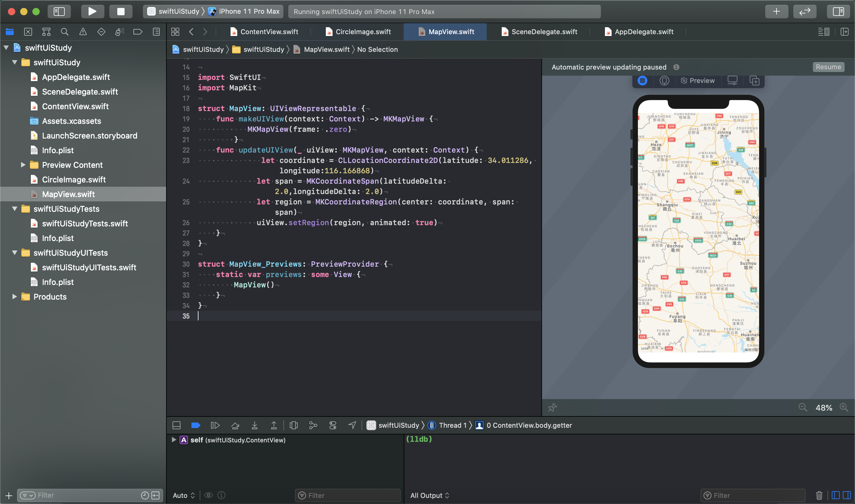Image resolution: width=855 pixels, height=504 pixels.
Task: Toggle the inspectors panel button
Action: (838, 12)
